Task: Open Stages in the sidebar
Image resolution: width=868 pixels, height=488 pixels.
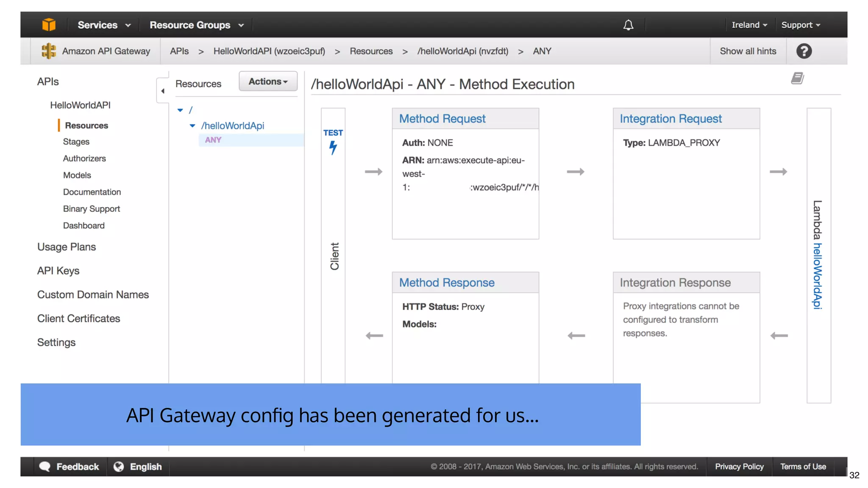Action: click(76, 141)
